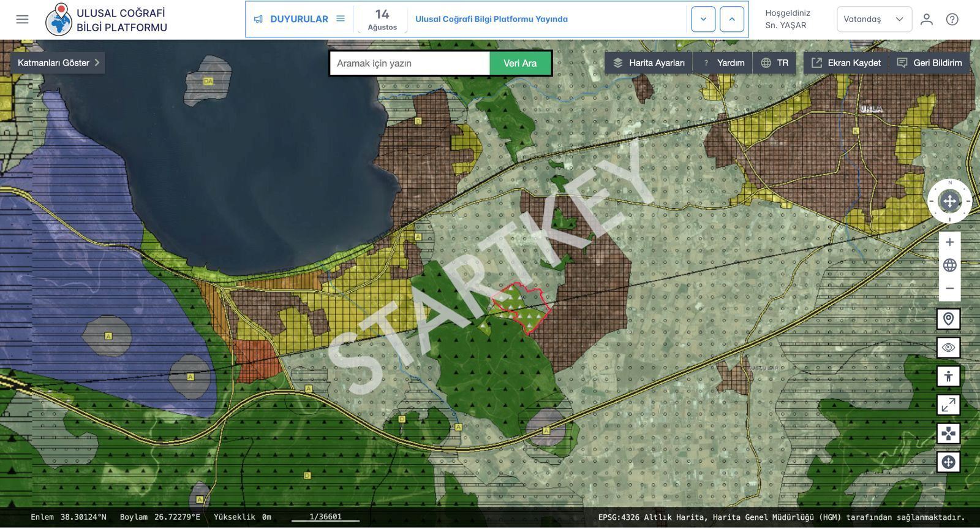Open the help question mark icon

click(952, 19)
